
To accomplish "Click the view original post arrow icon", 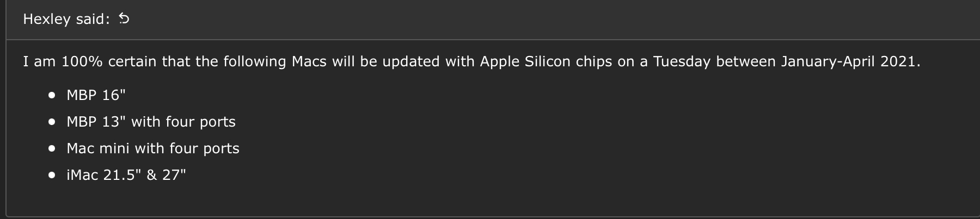I will pyautogui.click(x=124, y=19).
